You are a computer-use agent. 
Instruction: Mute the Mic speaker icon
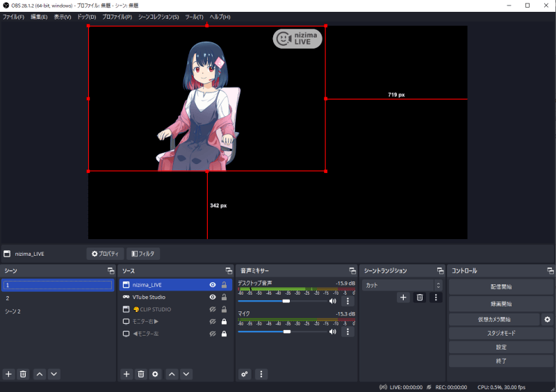pos(333,332)
